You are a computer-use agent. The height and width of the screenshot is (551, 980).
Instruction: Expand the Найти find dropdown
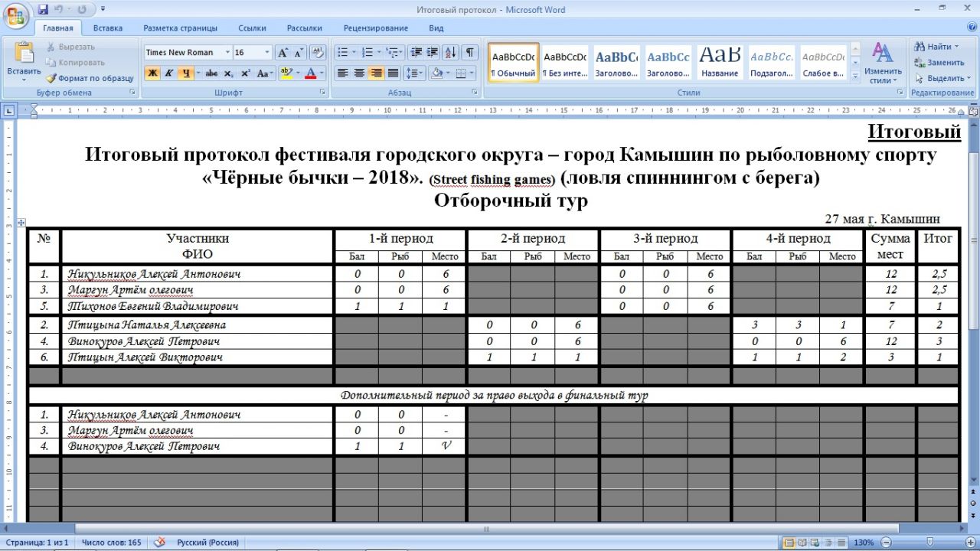point(957,47)
